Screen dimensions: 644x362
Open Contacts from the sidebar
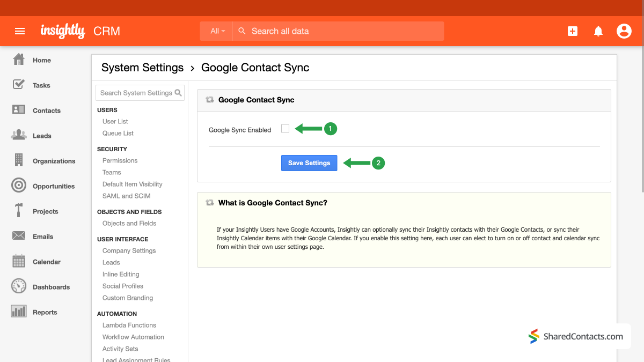pyautogui.click(x=47, y=110)
